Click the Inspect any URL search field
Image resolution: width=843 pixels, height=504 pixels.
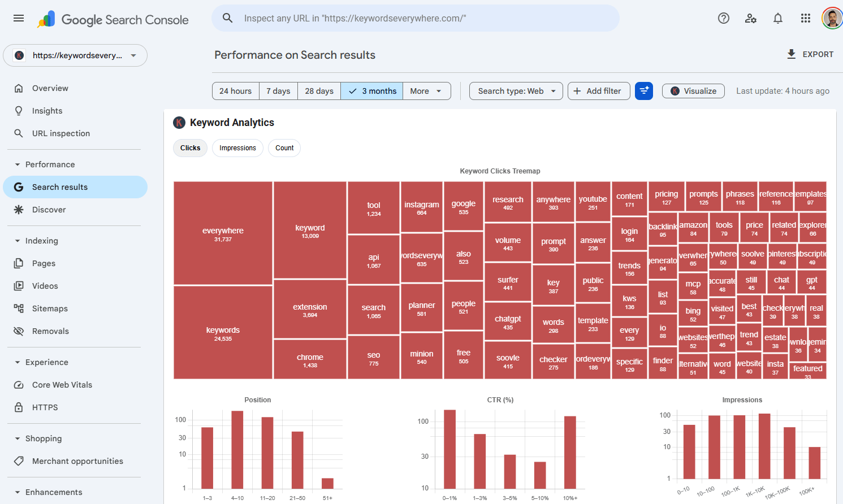pyautogui.click(x=416, y=18)
